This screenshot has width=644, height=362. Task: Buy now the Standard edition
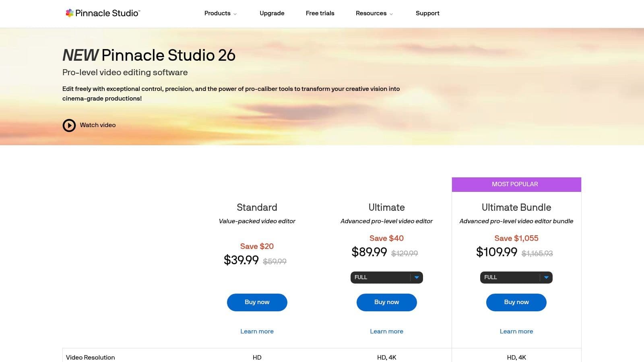tap(257, 302)
